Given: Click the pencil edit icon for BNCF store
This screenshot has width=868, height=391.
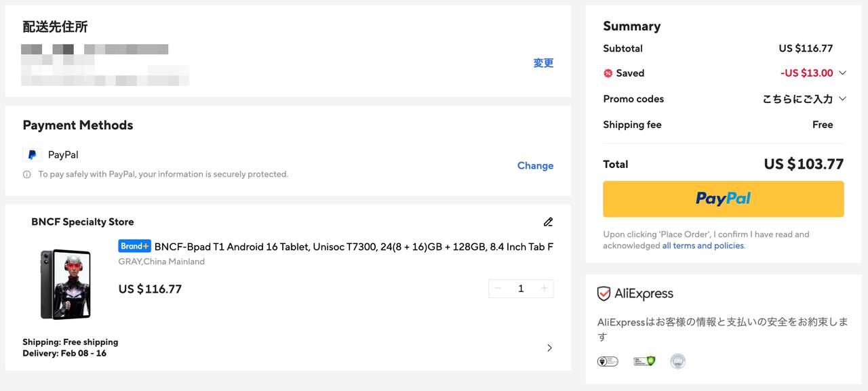Looking at the screenshot, I should point(548,222).
